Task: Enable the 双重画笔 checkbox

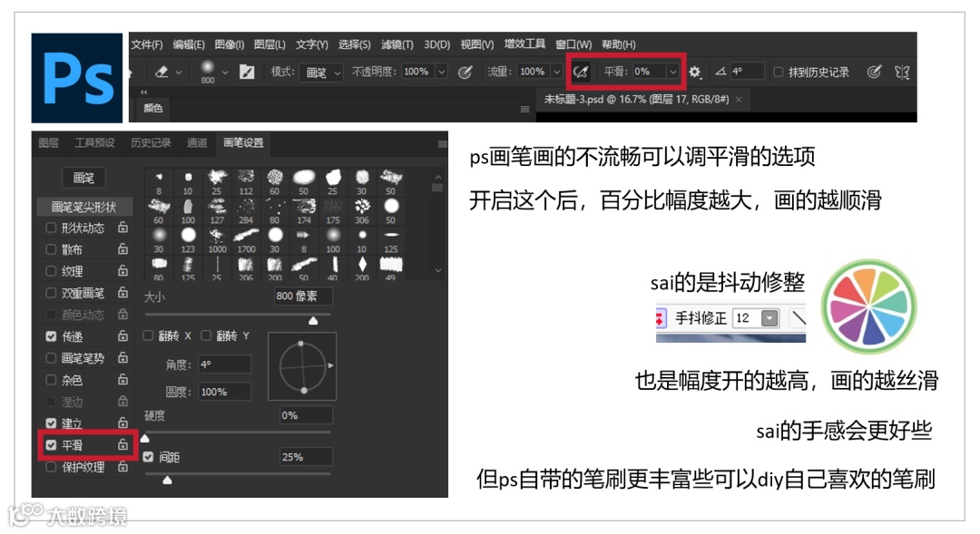Action: (51, 292)
